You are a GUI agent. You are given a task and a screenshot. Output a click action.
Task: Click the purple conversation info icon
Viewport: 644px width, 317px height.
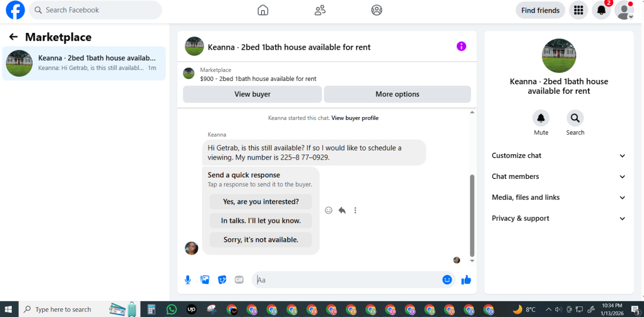point(461,46)
